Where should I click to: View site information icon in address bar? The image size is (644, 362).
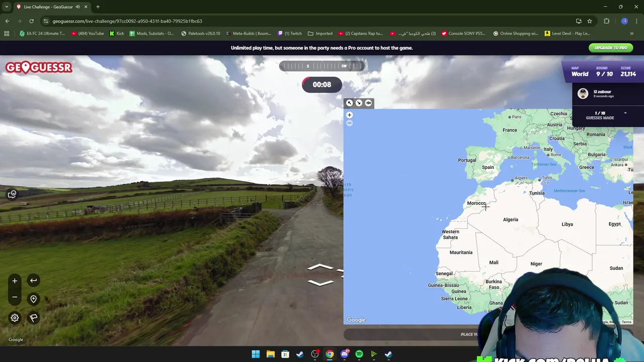46,21
